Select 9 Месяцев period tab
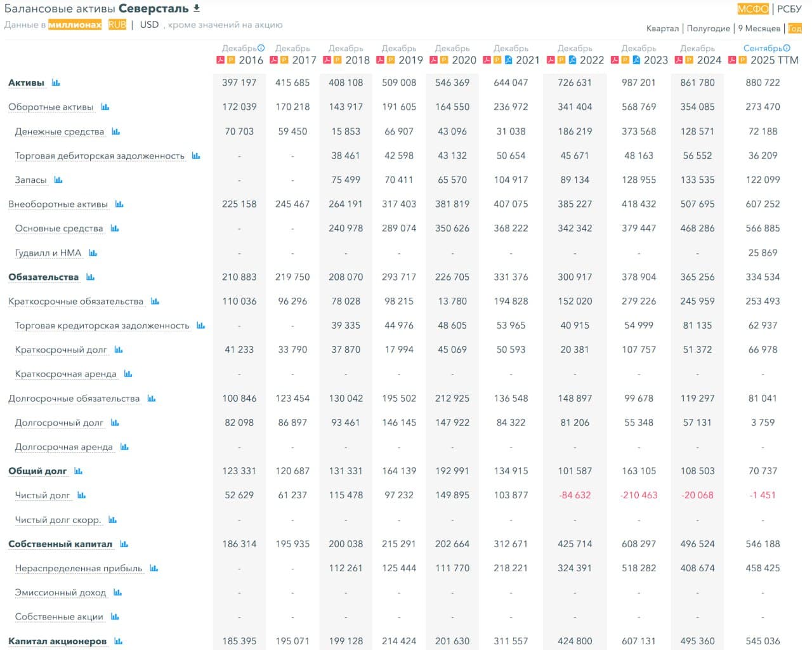The image size is (812, 650). 759,29
